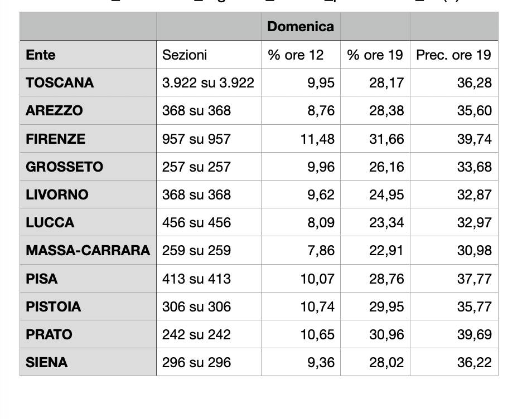Click the '% ore 19' column header
This screenshot has height=419, width=532.
(x=375, y=55)
